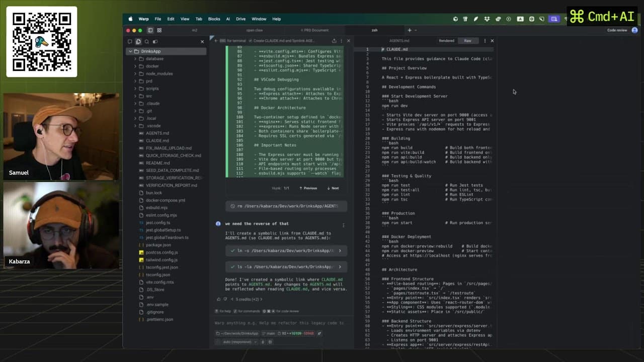Screen dimensions: 644x362
Task: Expand the .claude folder
Action: pyautogui.click(x=135, y=104)
